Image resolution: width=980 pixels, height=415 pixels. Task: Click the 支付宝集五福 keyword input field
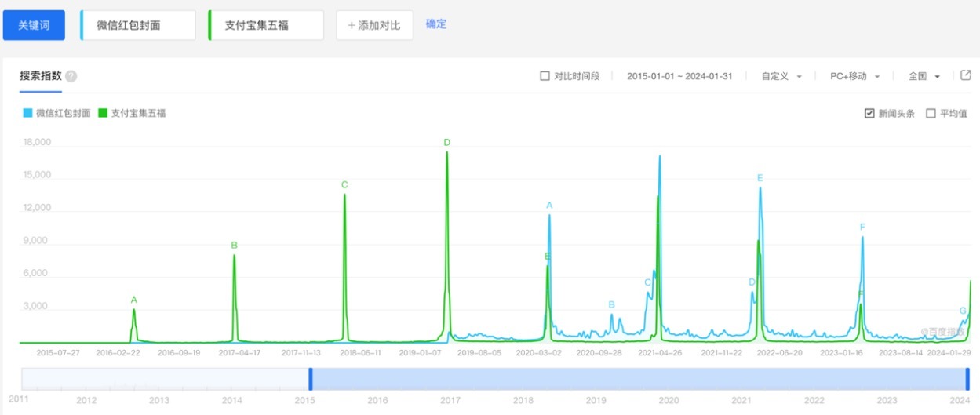coord(266,25)
